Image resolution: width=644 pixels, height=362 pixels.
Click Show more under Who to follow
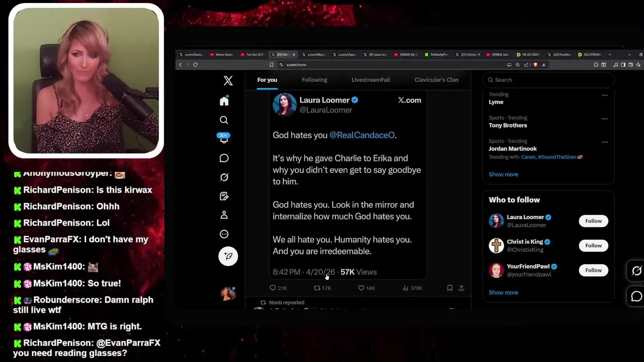pos(503,293)
